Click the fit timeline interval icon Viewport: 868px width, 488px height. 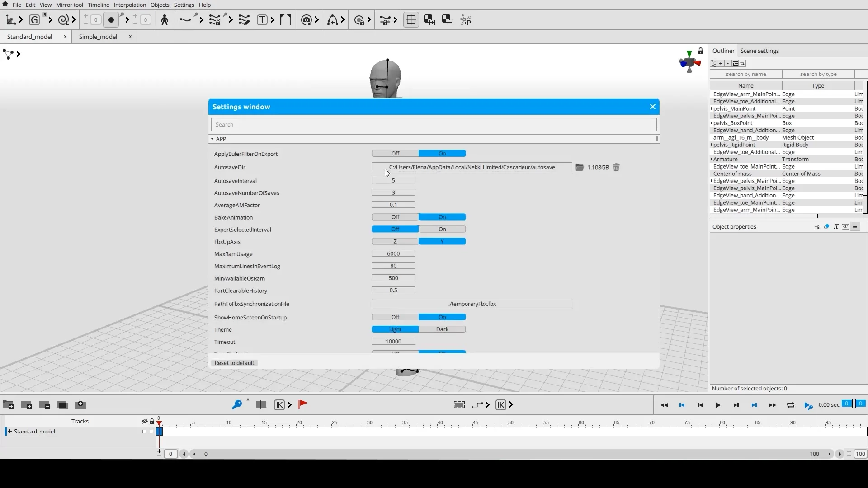(x=459, y=405)
